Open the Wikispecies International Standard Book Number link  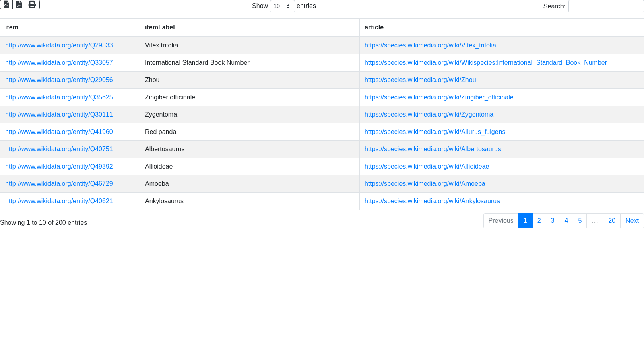pos(485,63)
